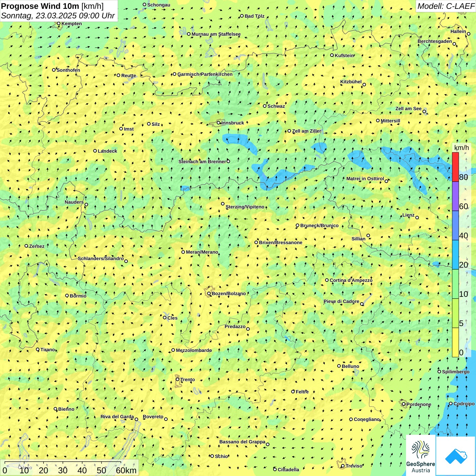Click the 'km/h' legend unit label
The width and height of the screenshot is (476, 476).
click(461, 148)
